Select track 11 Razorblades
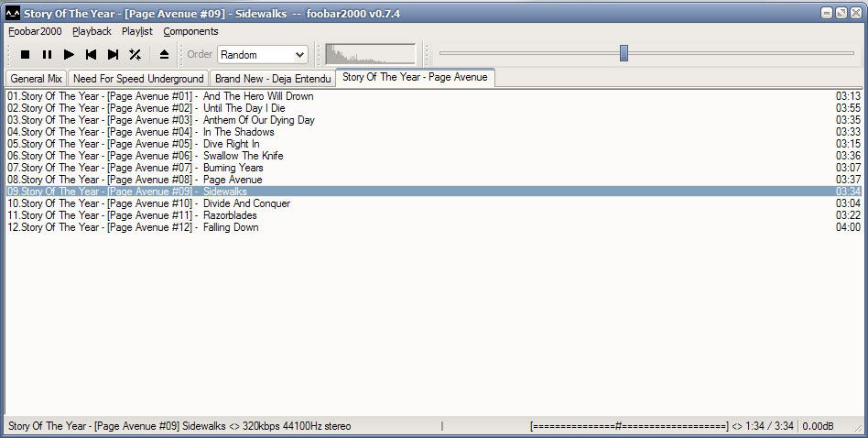 pos(433,215)
